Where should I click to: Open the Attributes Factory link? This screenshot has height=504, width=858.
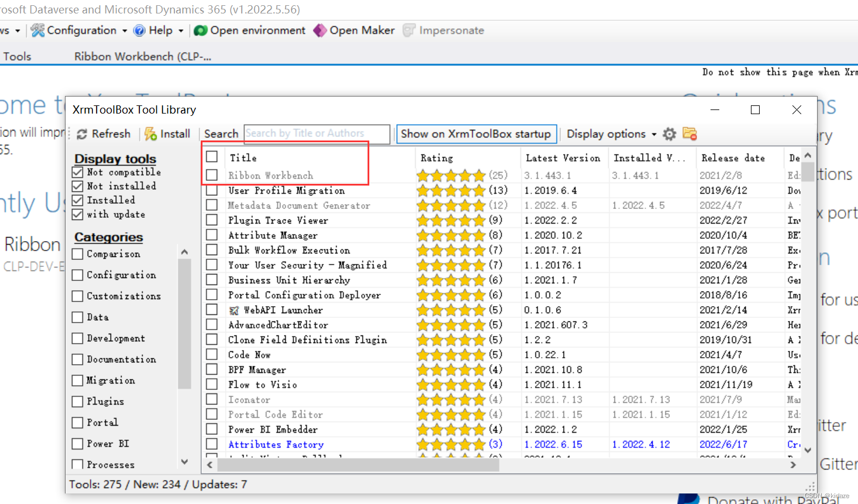(x=276, y=444)
